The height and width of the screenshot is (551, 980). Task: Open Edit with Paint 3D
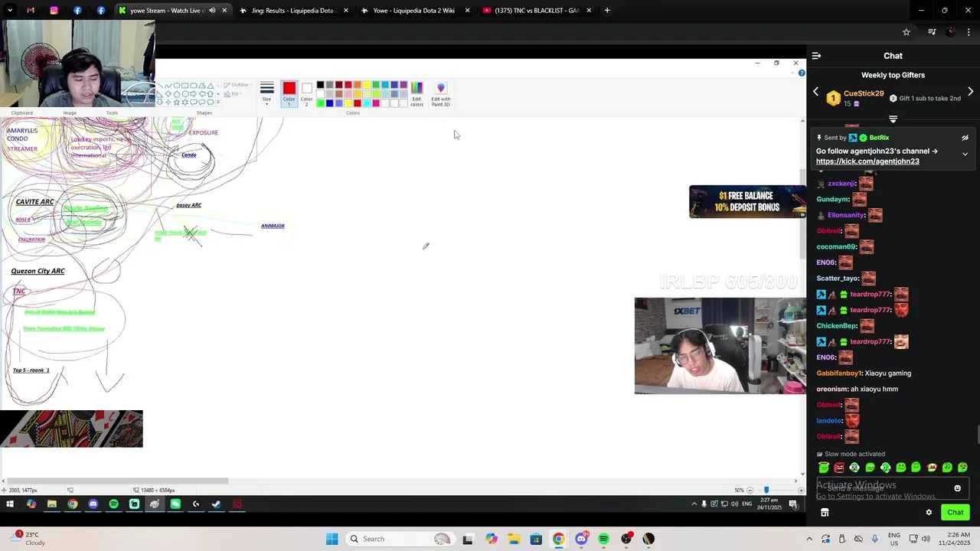click(441, 93)
